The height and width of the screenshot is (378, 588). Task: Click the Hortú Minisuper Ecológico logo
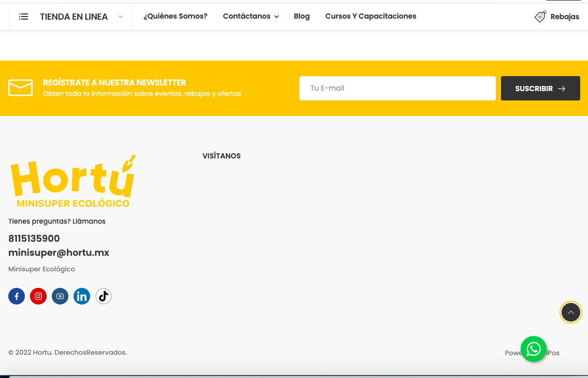(x=73, y=182)
